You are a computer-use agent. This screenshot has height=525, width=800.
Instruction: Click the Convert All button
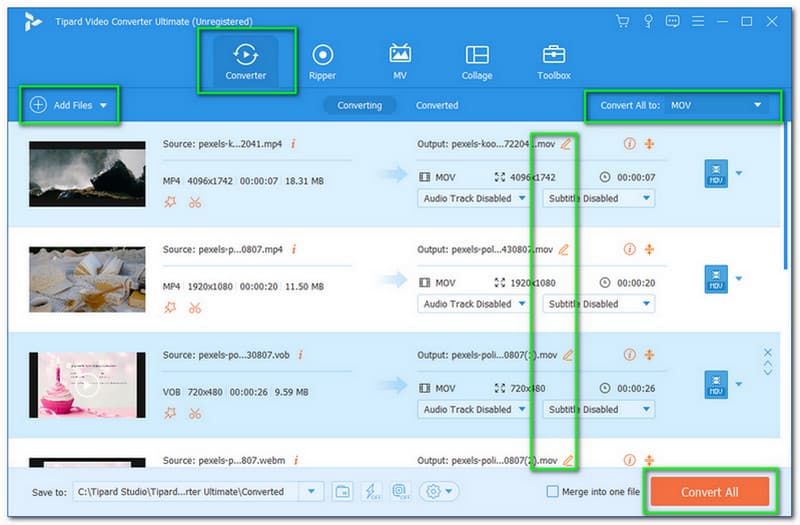(x=710, y=492)
